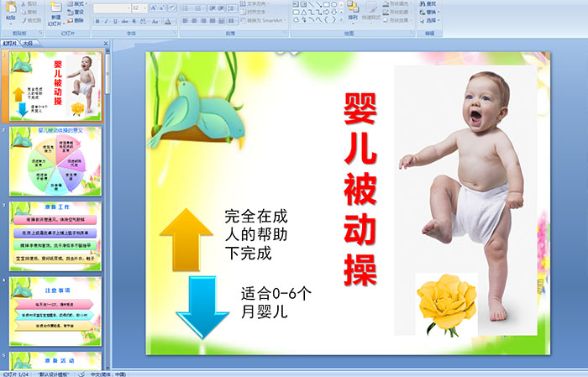Align text right

tap(203, 21)
